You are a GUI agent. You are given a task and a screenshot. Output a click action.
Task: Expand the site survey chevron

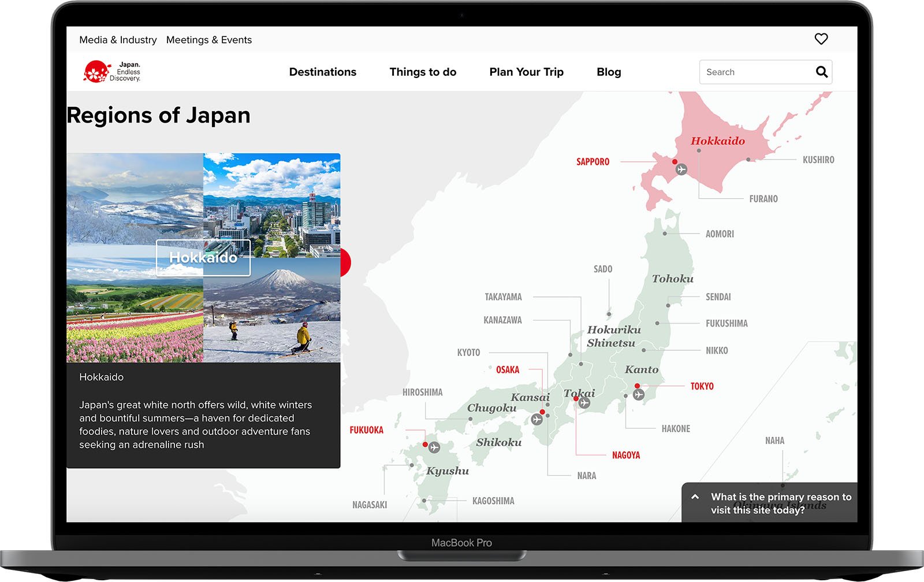click(x=695, y=497)
